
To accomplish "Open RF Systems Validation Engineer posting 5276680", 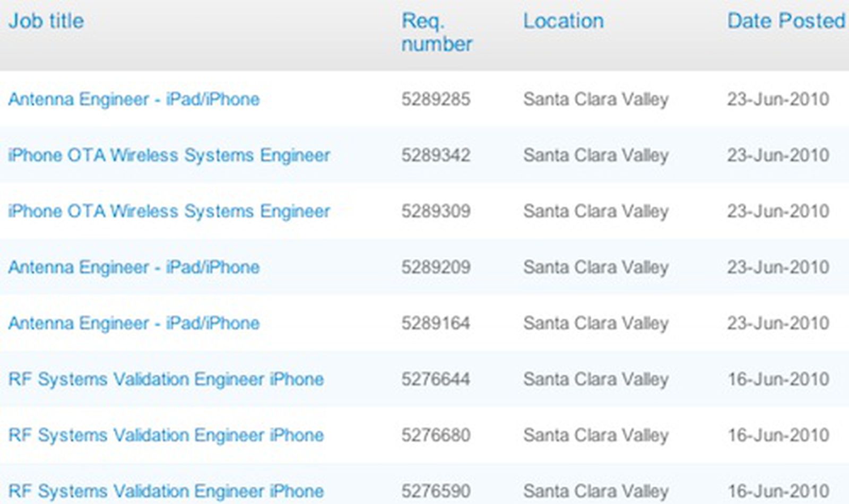I will 167,435.
